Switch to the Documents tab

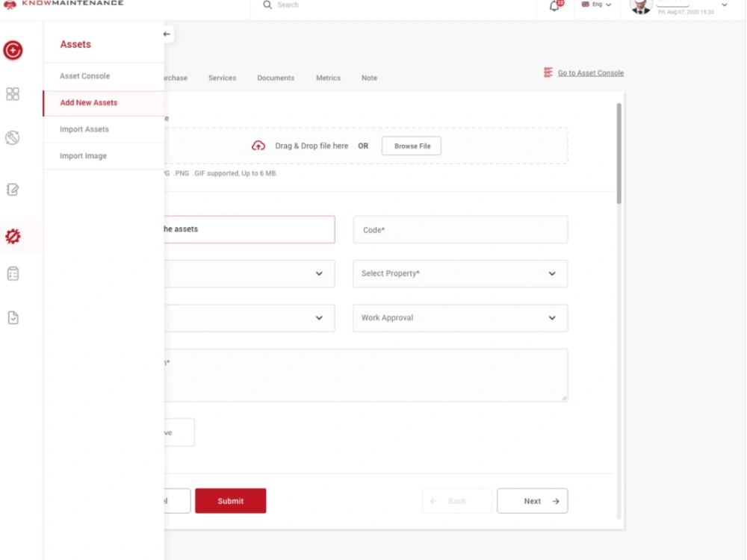(x=276, y=78)
